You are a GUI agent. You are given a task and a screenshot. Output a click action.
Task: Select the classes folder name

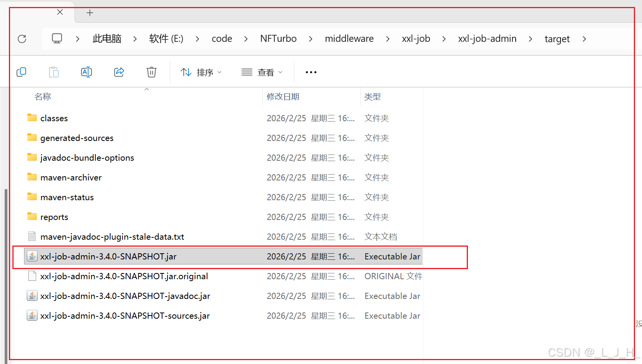tap(54, 118)
